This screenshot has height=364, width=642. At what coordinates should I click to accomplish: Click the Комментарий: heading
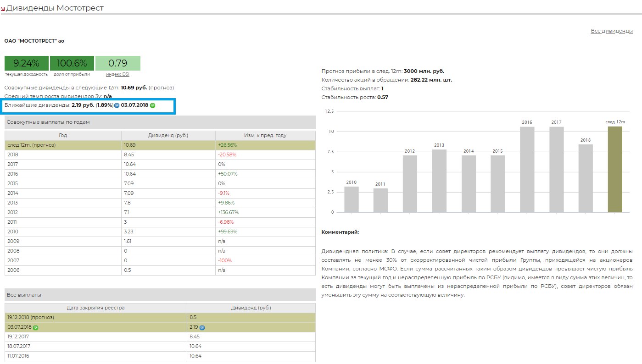point(340,232)
